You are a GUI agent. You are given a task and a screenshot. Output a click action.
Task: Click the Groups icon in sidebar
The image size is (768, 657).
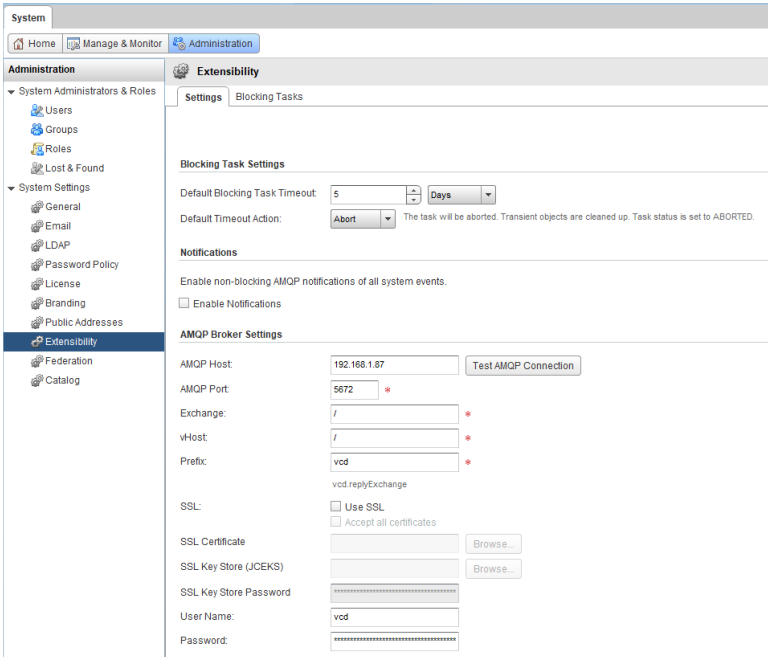[37, 130]
